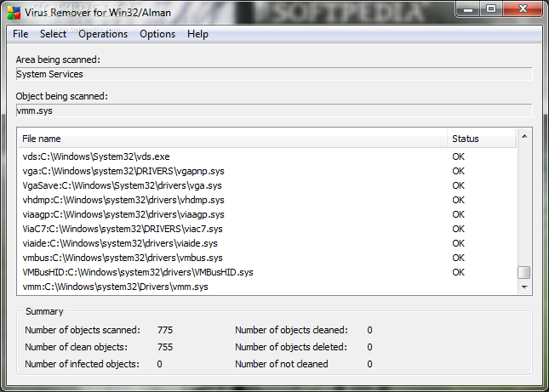Click the Virus Remover app icon in title bar
Screen dimensions: 549x392
click(14, 13)
